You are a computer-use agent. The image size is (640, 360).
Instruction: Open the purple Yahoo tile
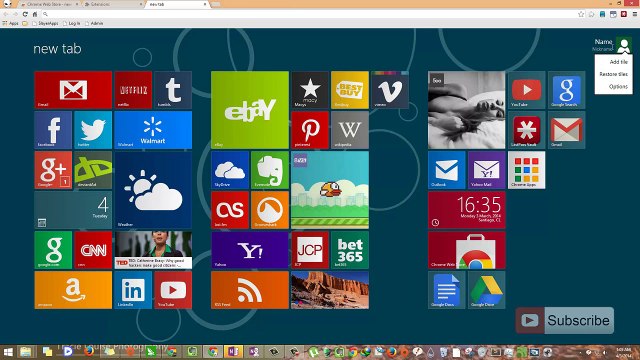click(250, 250)
